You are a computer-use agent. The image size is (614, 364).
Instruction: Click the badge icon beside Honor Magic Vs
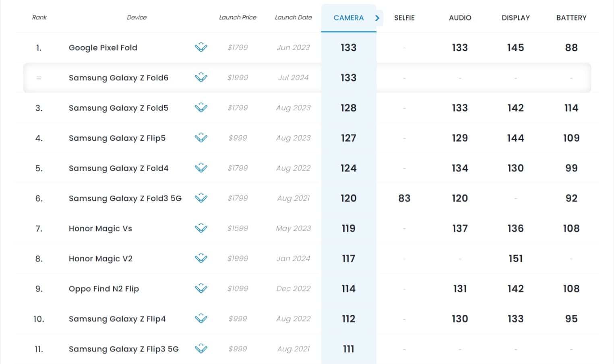[x=201, y=228]
